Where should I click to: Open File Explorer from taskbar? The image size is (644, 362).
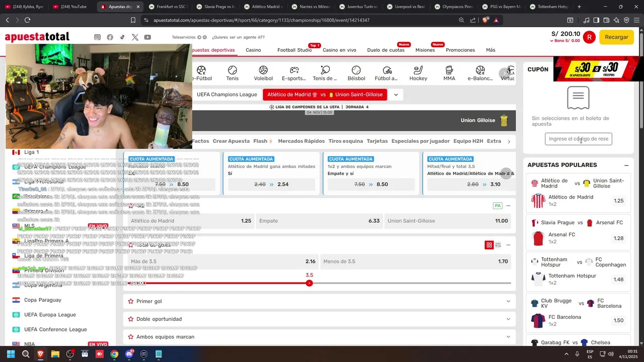[55, 354]
